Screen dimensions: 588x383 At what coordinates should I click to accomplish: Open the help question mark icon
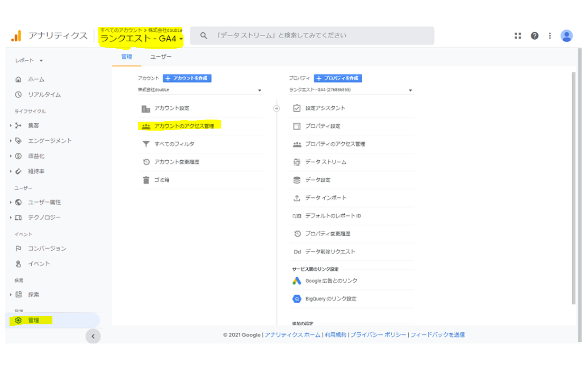coord(535,35)
